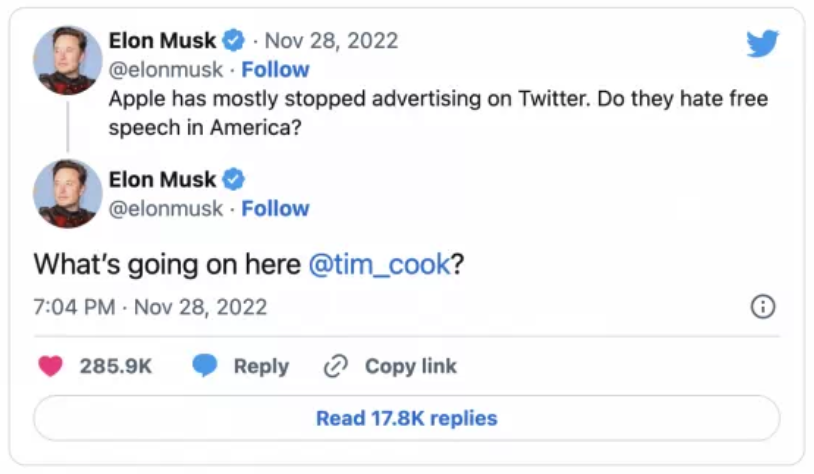Screen dimensions: 814x474
Task: Click @elonmusk handle in the top tweet
Action: (x=164, y=70)
